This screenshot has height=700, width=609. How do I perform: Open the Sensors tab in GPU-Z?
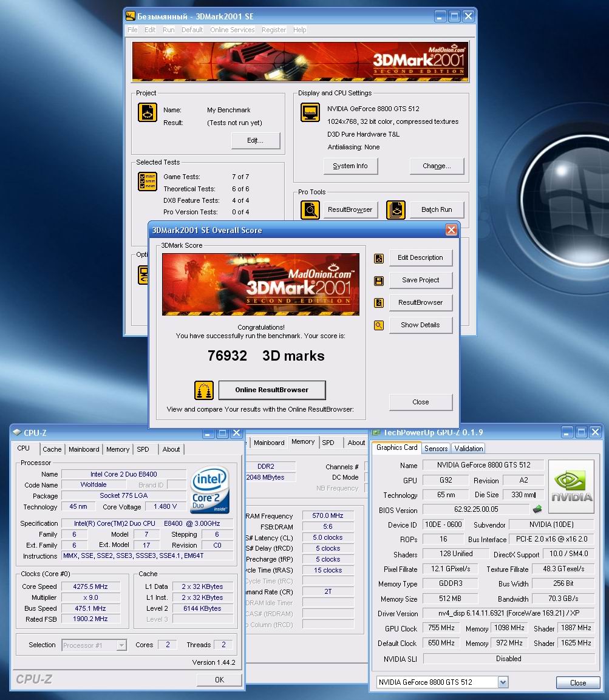coord(436,448)
